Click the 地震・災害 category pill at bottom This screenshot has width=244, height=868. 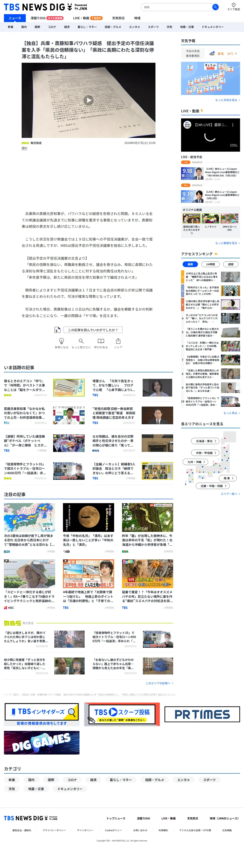[x=36, y=789]
